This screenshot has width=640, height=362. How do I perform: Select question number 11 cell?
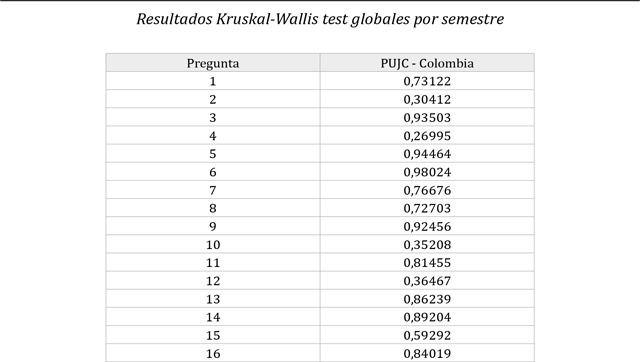[213, 262]
